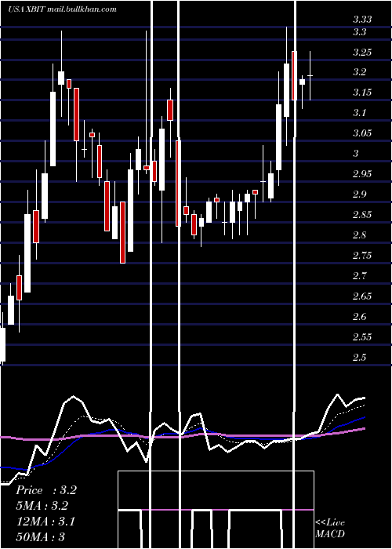Click the 3.3 price axis label
This screenshot has height=549, width=392.
click(359, 32)
